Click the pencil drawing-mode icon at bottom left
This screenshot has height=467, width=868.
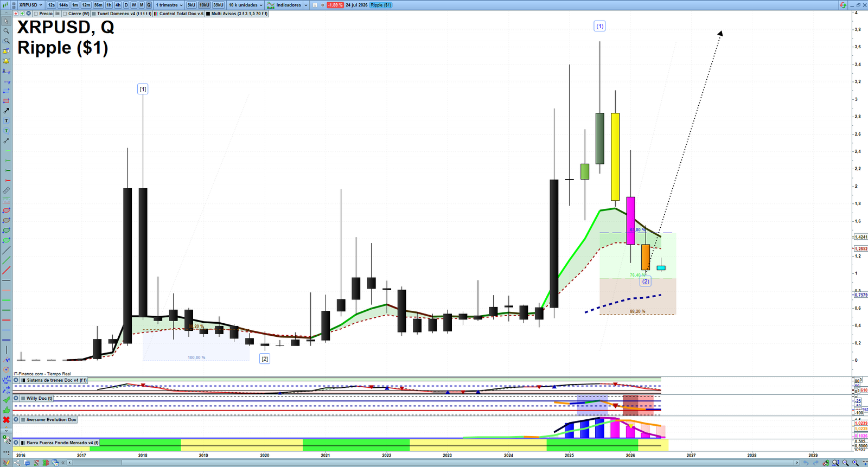pyautogui.click(x=7, y=462)
